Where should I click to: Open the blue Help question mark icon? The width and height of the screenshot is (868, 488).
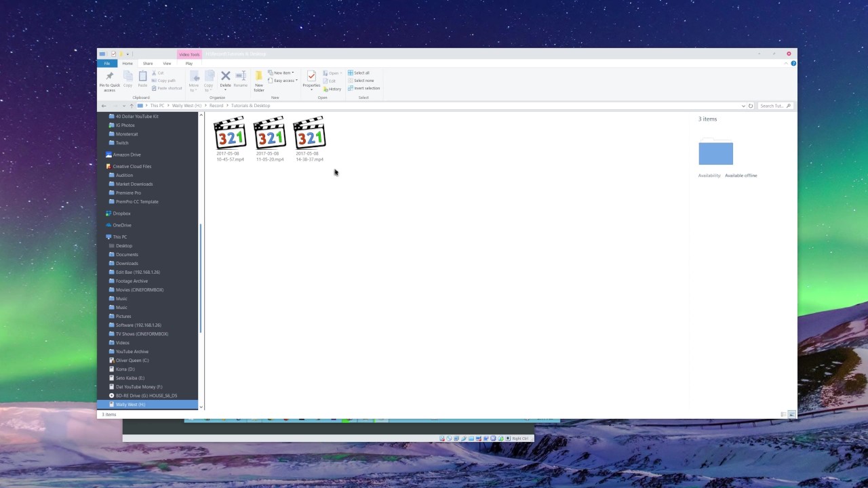tap(793, 63)
